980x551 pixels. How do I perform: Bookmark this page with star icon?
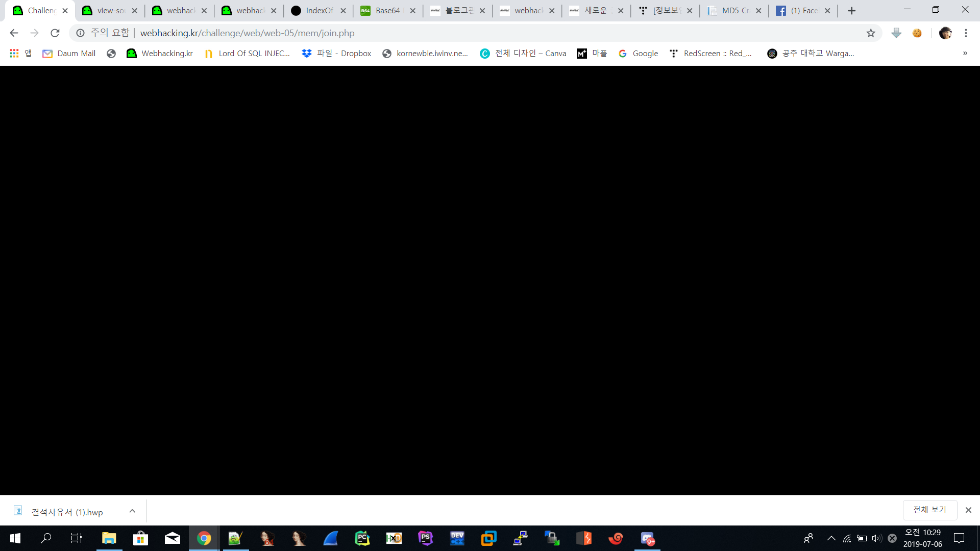click(871, 33)
